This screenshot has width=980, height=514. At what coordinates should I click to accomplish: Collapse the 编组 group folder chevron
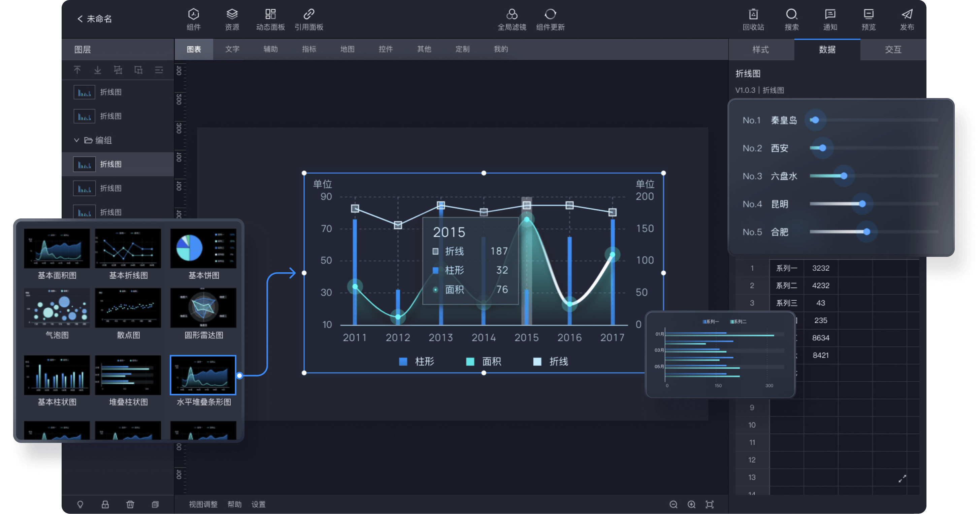(76, 140)
